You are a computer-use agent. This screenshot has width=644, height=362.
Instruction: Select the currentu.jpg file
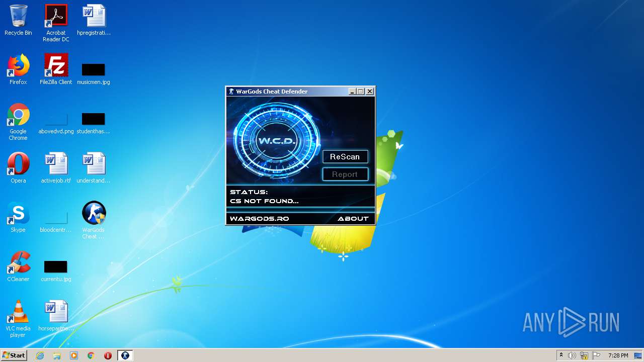pos(56,271)
